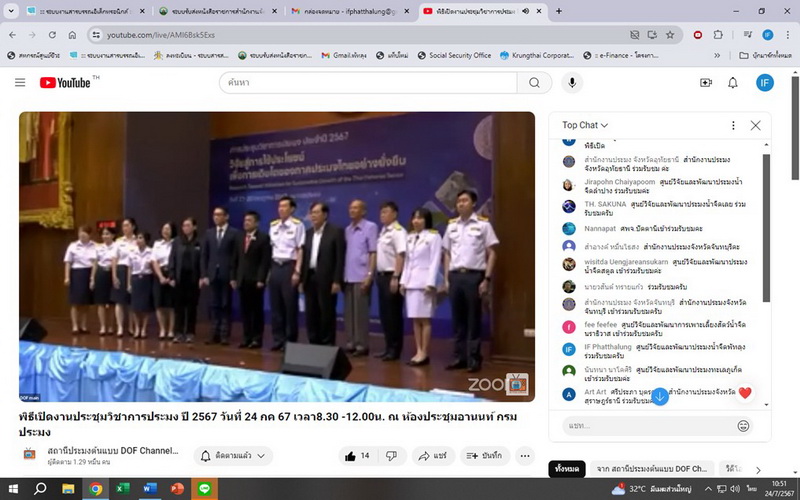Open the Gmail bookmark
The image size is (800, 500).
pyautogui.click(x=344, y=55)
